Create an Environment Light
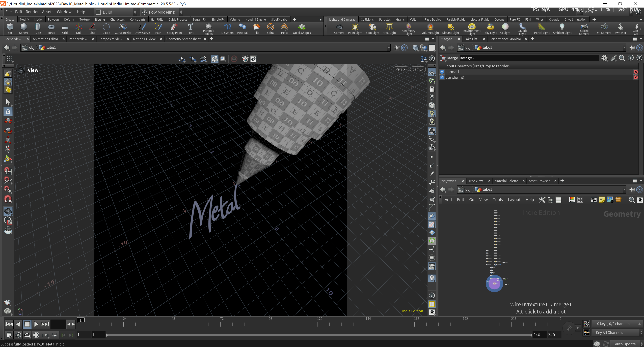Screen dimensions: 644x347 pyautogui.click(x=472, y=29)
